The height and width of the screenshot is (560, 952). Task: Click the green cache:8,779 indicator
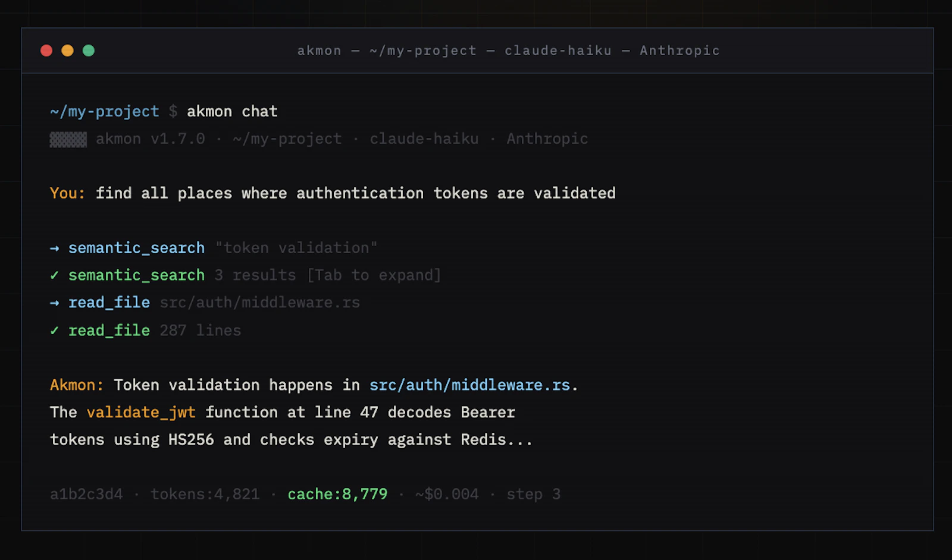(337, 494)
